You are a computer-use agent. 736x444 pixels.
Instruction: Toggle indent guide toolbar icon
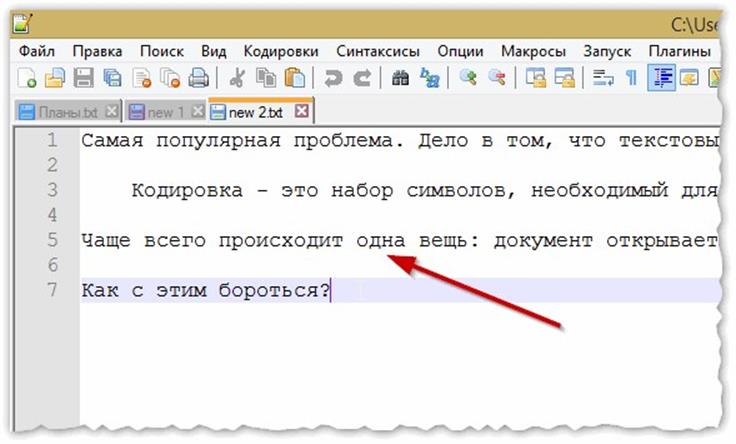pos(661,78)
